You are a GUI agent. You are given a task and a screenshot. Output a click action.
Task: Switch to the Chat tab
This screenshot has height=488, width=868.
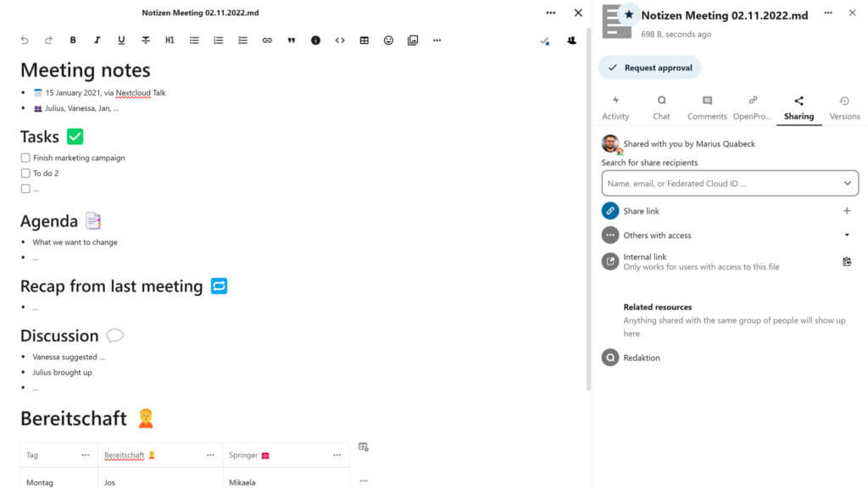click(x=661, y=108)
